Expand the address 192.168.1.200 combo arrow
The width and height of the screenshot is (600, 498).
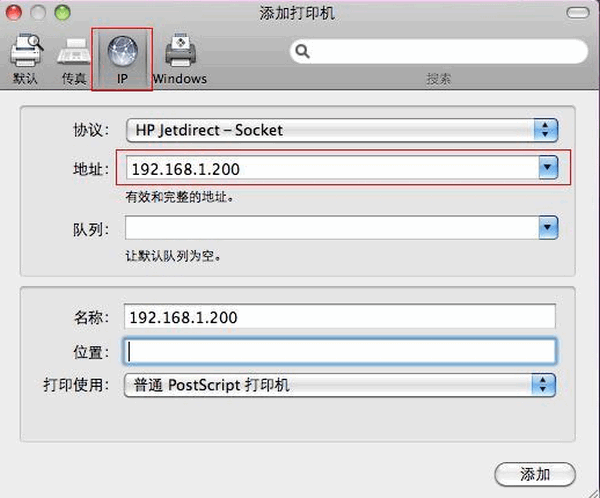click(x=548, y=167)
